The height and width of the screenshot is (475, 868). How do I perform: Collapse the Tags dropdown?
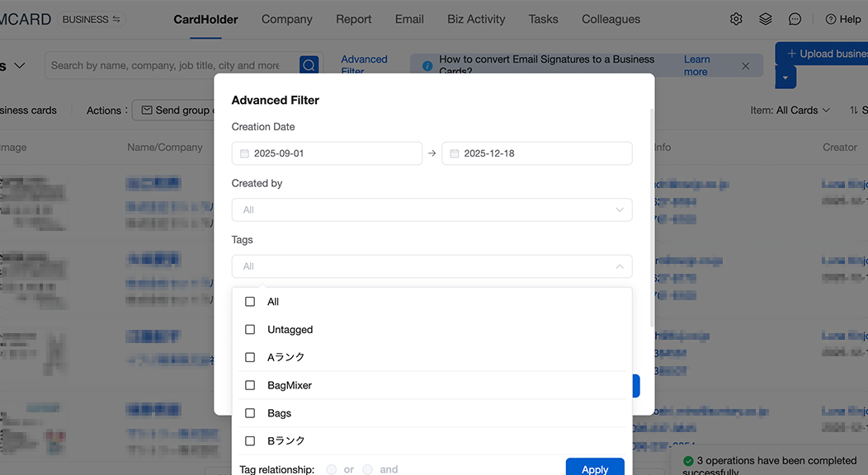[620, 266]
